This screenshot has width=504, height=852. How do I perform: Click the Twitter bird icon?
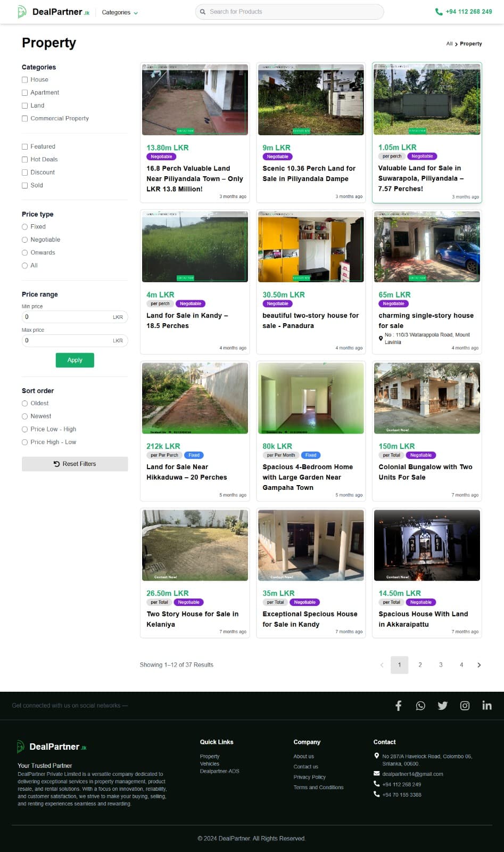pos(442,706)
